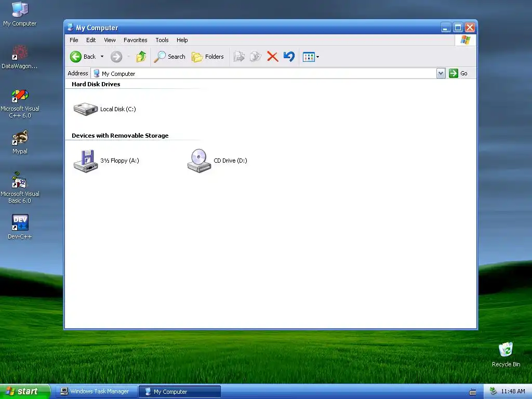The image size is (532, 399).
Task: Minimize the My Computer window
Action: pyautogui.click(x=445, y=28)
